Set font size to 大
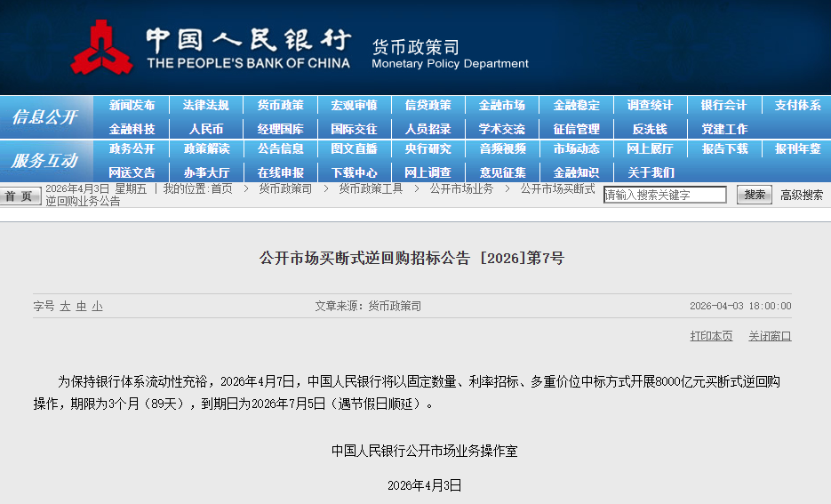 coord(65,307)
